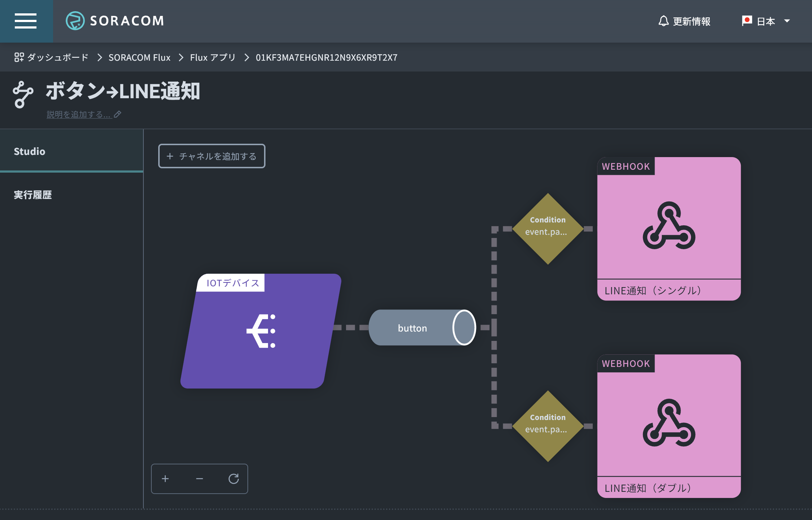Reset the canvas view
This screenshot has width=812, height=520.
click(234, 479)
